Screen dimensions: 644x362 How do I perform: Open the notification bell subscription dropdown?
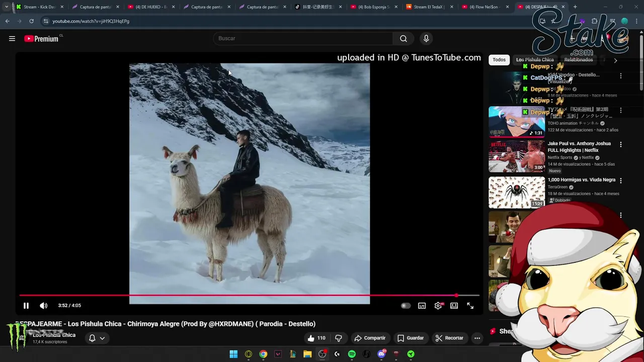click(97, 338)
